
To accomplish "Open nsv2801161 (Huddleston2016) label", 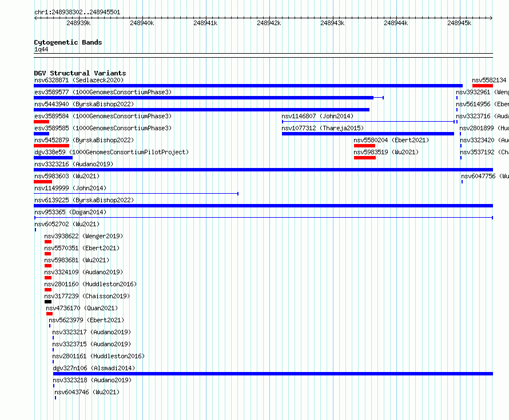I will (98, 356).
